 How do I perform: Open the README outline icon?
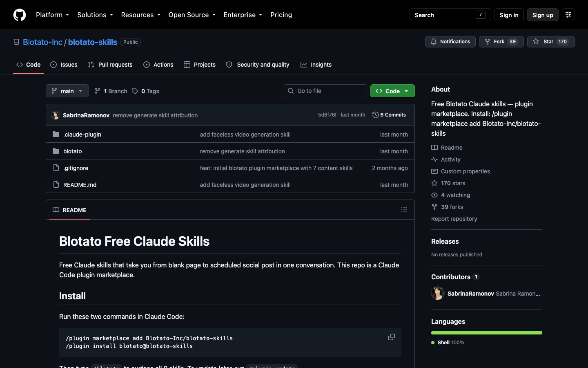coord(404,210)
